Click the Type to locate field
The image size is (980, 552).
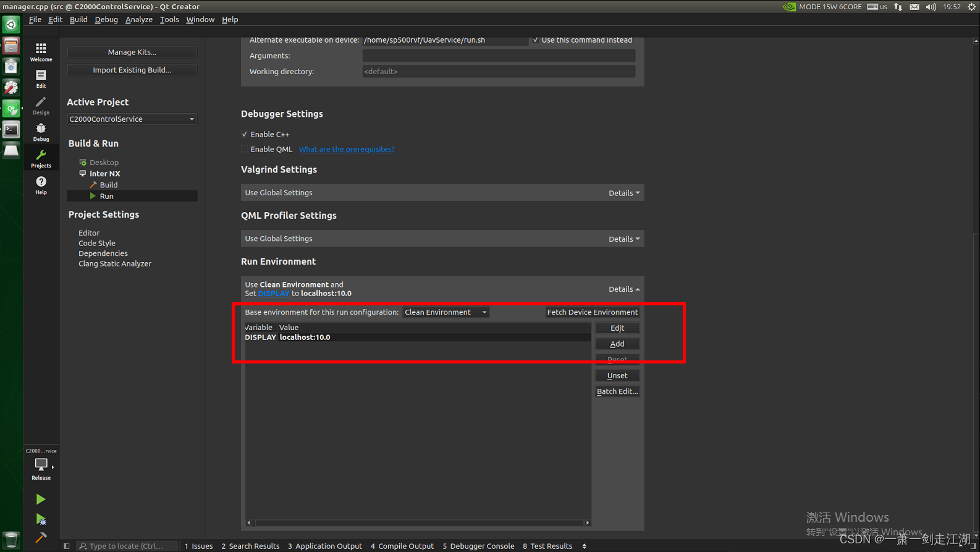[x=127, y=546]
